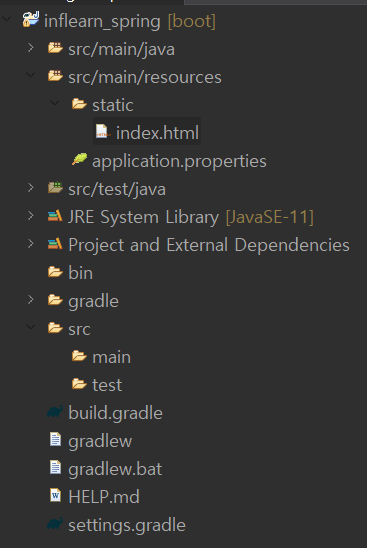The height and width of the screenshot is (548, 367).
Task: Select the gradle folder label
Action: click(93, 302)
